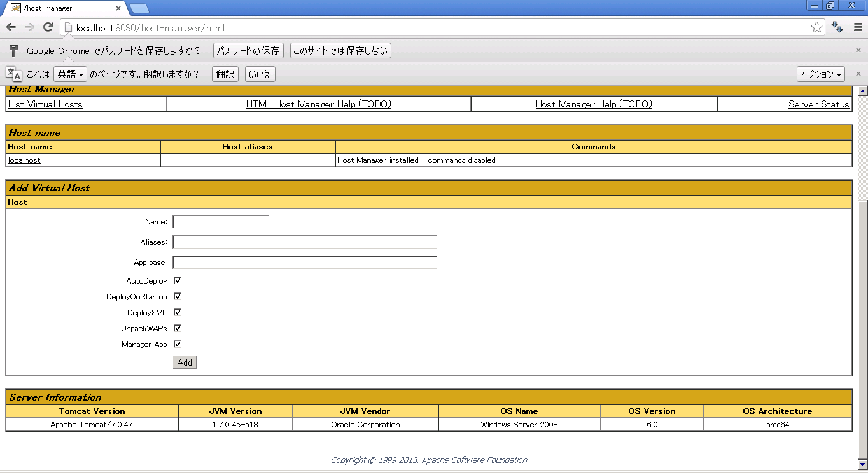Click the download arrow extension icon
868x473 pixels.
click(837, 27)
